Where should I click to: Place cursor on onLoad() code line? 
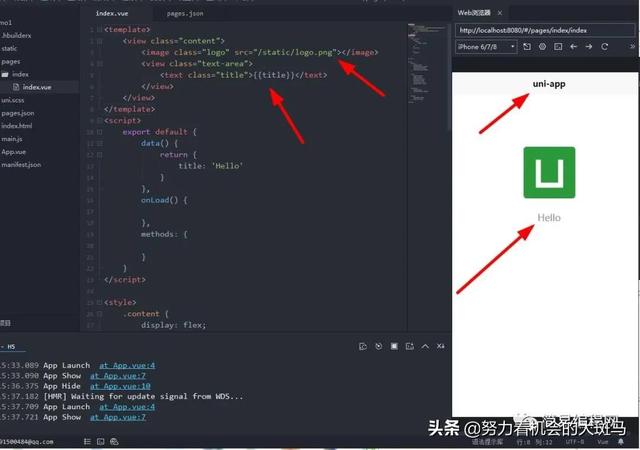pyautogui.click(x=164, y=200)
